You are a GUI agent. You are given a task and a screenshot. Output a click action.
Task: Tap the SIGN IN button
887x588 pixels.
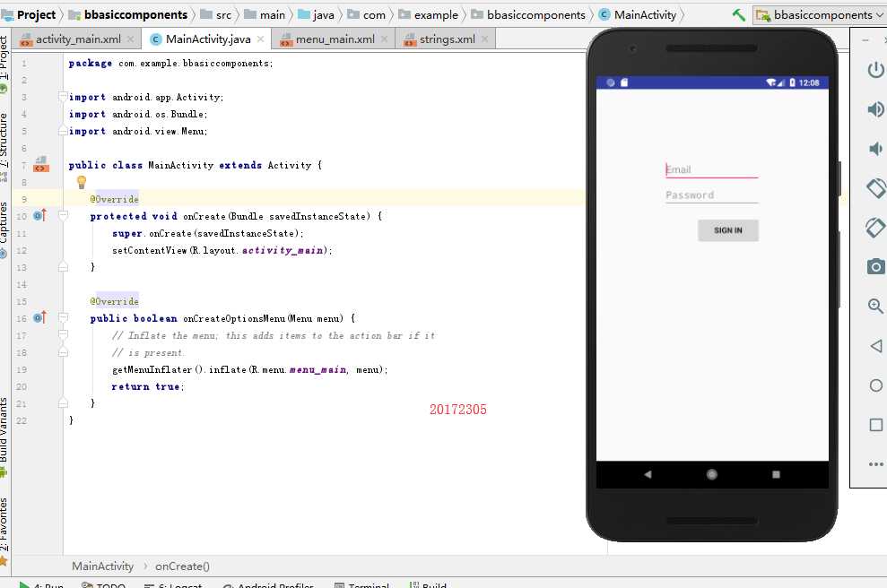[x=728, y=230]
